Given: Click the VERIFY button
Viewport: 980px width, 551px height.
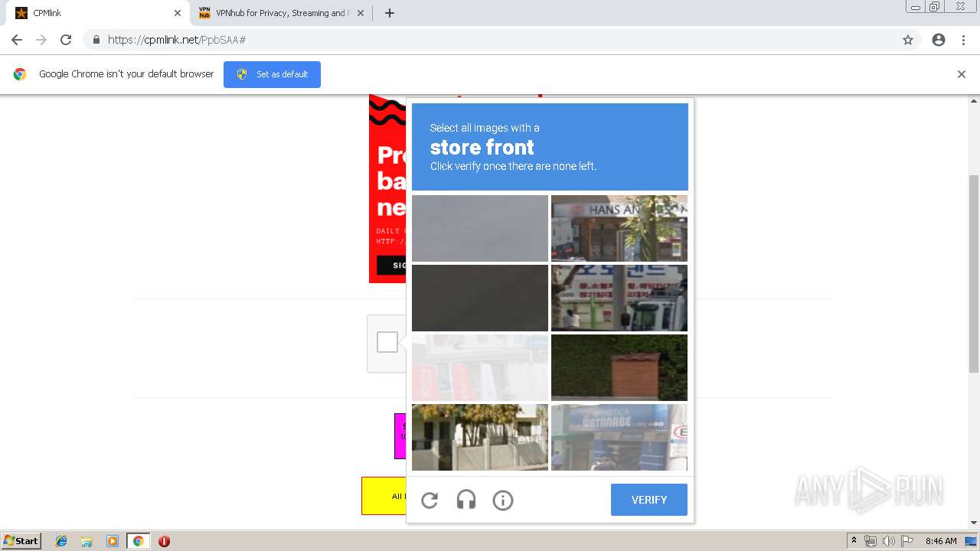Looking at the screenshot, I should (x=649, y=500).
